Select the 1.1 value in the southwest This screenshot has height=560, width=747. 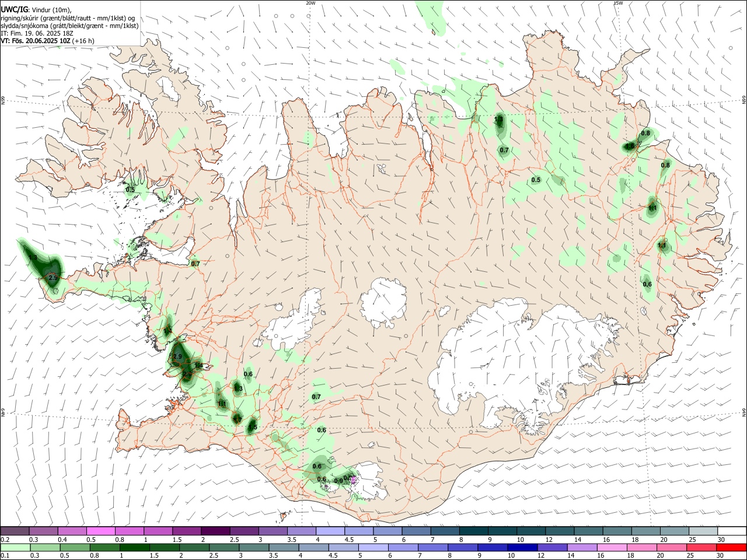(222, 404)
